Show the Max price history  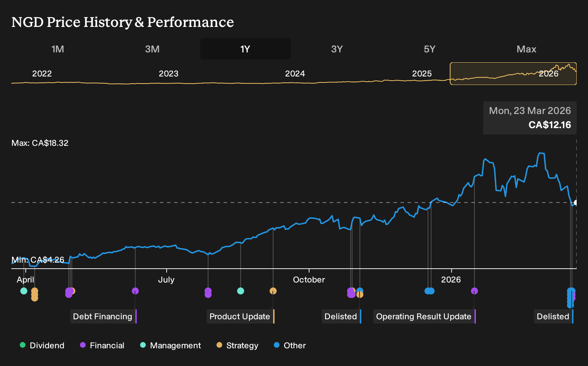point(526,49)
